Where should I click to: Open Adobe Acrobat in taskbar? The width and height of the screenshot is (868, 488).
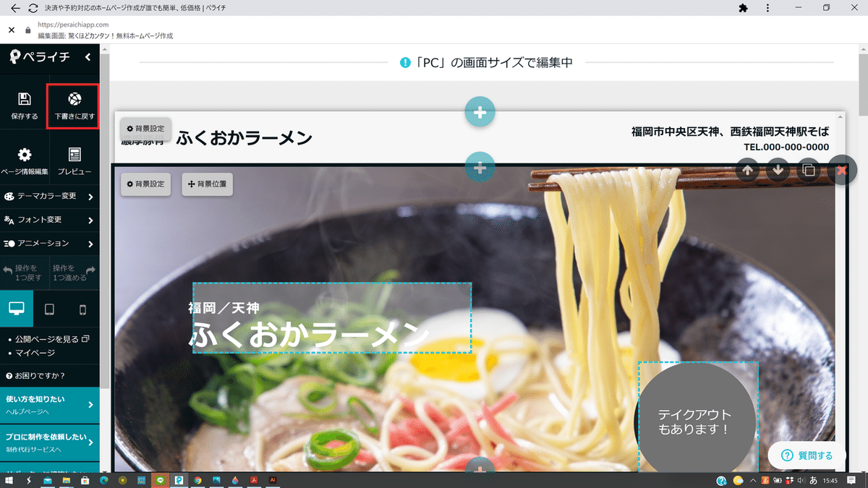coord(254,480)
